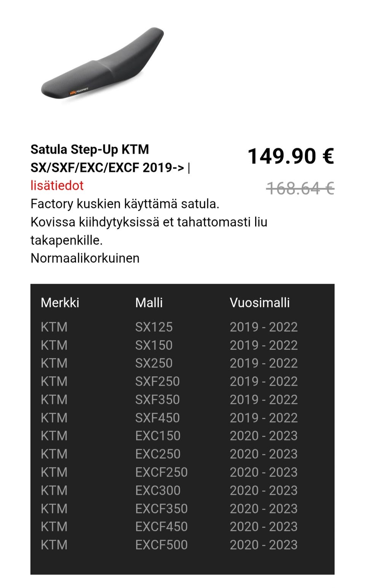Click the SX150 model entry
Screen dimensions: 365x588
click(154, 345)
